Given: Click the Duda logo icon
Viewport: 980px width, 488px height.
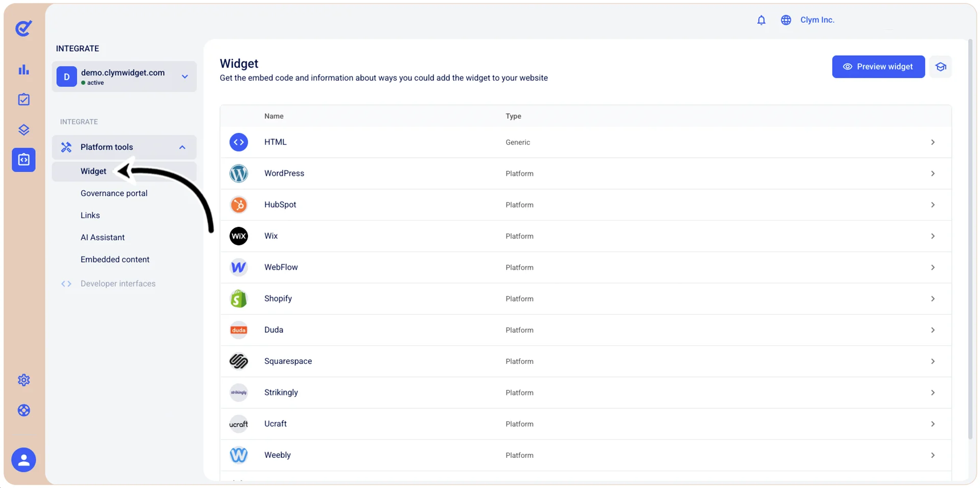Looking at the screenshot, I should 239,330.
